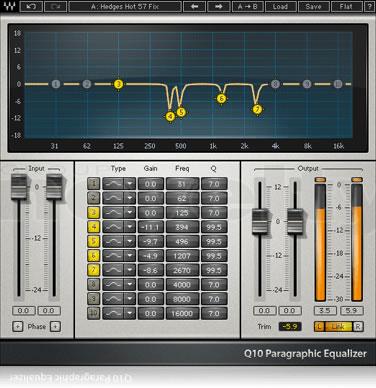Toggle the Link button for output channels
Screen dimensions: 376x388
coord(338,326)
